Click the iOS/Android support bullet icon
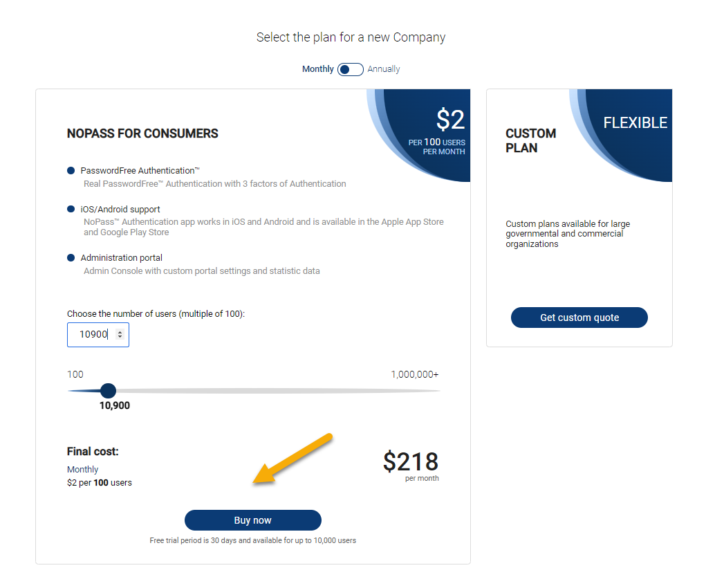 click(71, 209)
